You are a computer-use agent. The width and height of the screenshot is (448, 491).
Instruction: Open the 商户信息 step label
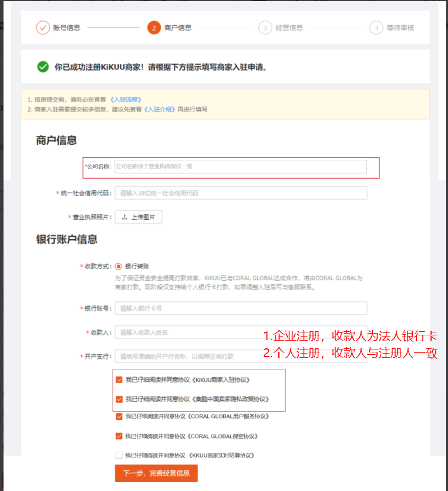(178, 28)
